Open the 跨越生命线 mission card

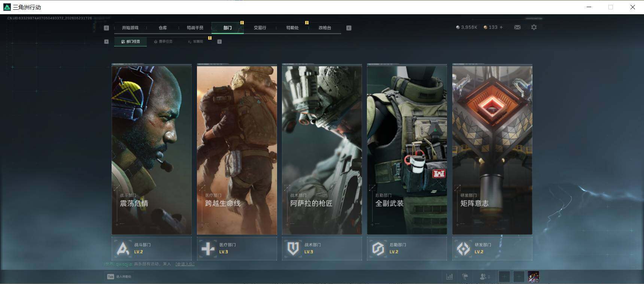pyautogui.click(x=237, y=150)
